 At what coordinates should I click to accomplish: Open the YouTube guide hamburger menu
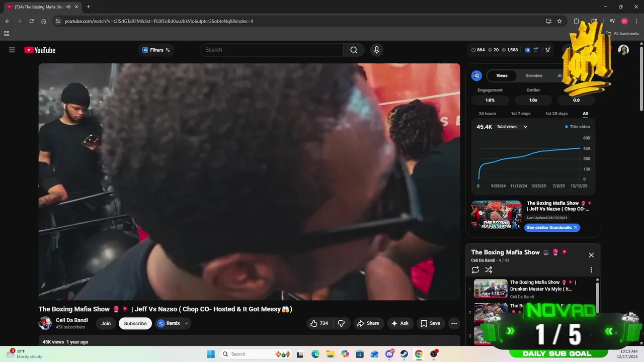(x=12, y=50)
